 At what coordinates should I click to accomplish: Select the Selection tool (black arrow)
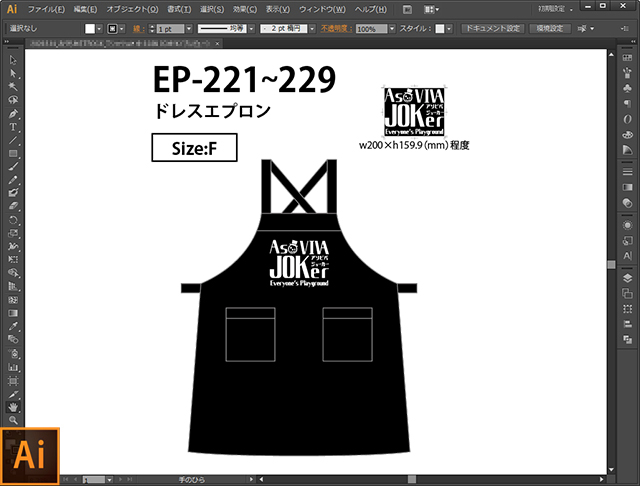(13, 60)
